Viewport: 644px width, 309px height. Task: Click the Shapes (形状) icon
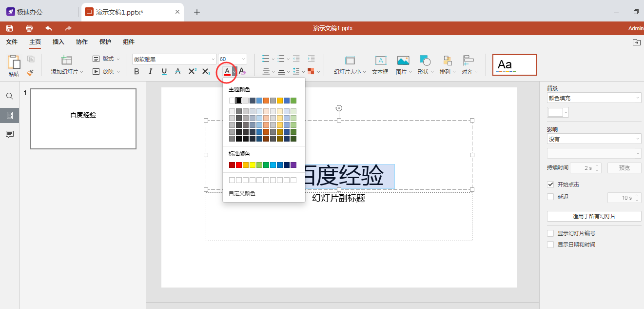click(x=425, y=61)
